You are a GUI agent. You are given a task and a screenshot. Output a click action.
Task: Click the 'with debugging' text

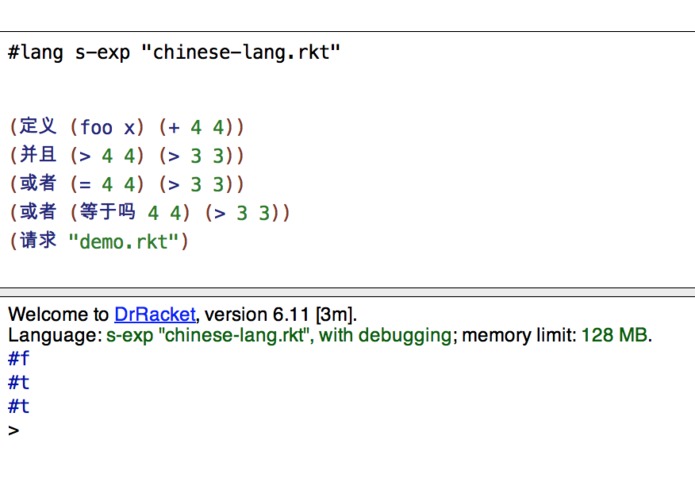point(385,335)
